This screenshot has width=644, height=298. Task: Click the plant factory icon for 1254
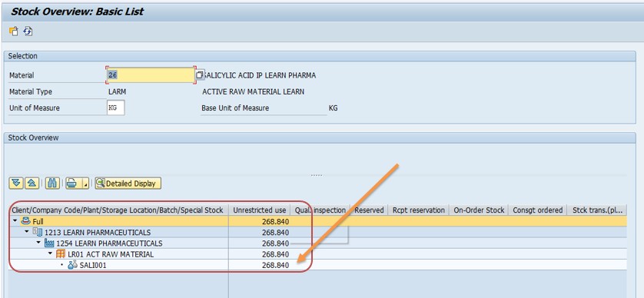click(x=49, y=243)
